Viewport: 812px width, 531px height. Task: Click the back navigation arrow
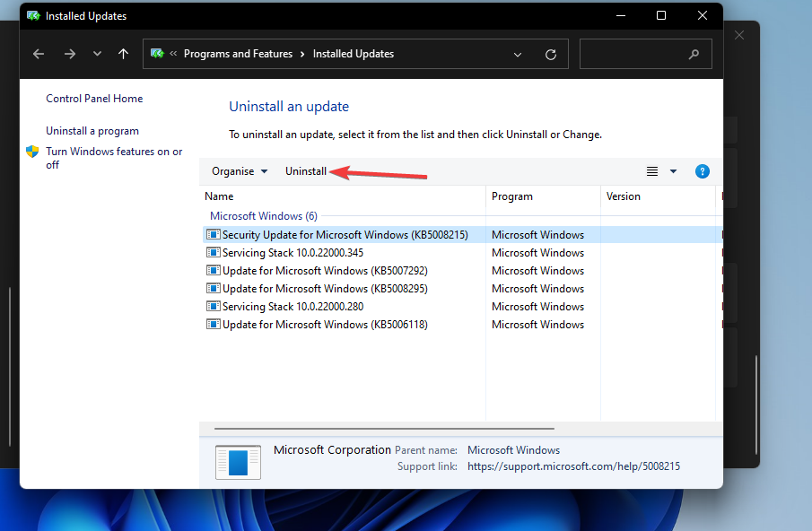coord(38,54)
